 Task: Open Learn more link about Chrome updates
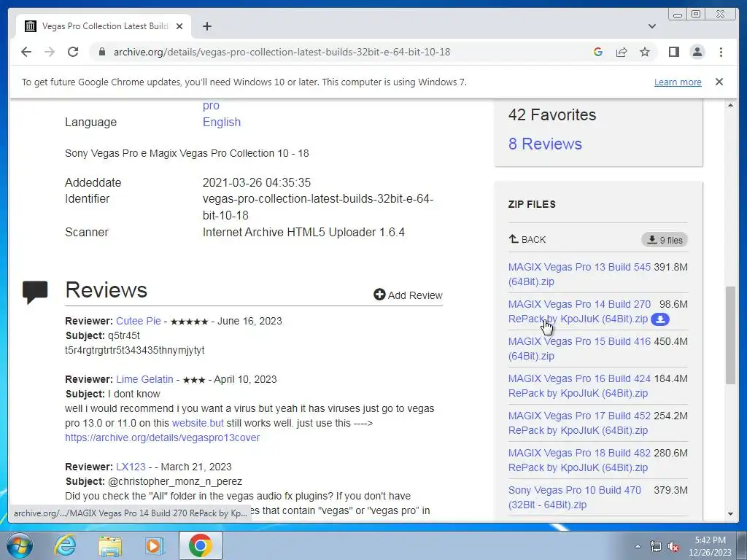[678, 82]
